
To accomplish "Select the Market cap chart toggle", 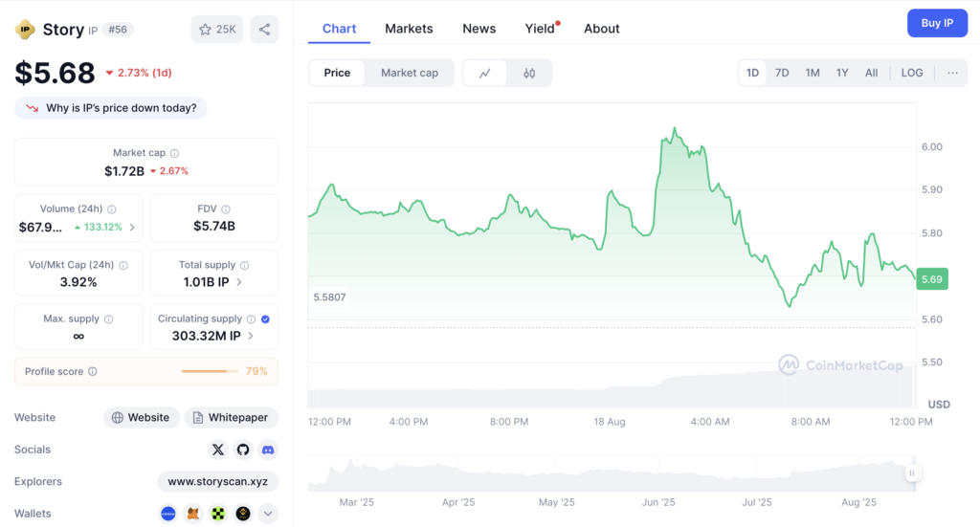I will click(x=410, y=73).
